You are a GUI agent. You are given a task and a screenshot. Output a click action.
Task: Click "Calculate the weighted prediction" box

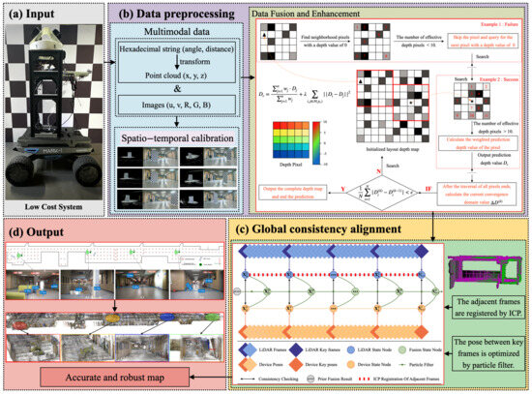point(478,143)
